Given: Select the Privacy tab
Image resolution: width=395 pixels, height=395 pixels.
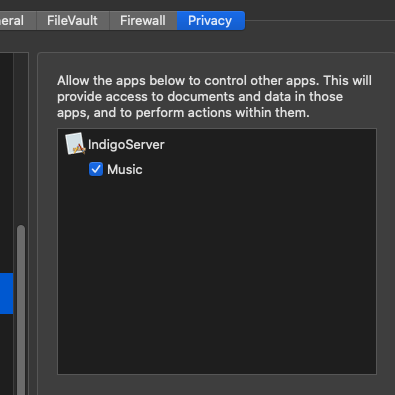Looking at the screenshot, I should pos(211,21).
